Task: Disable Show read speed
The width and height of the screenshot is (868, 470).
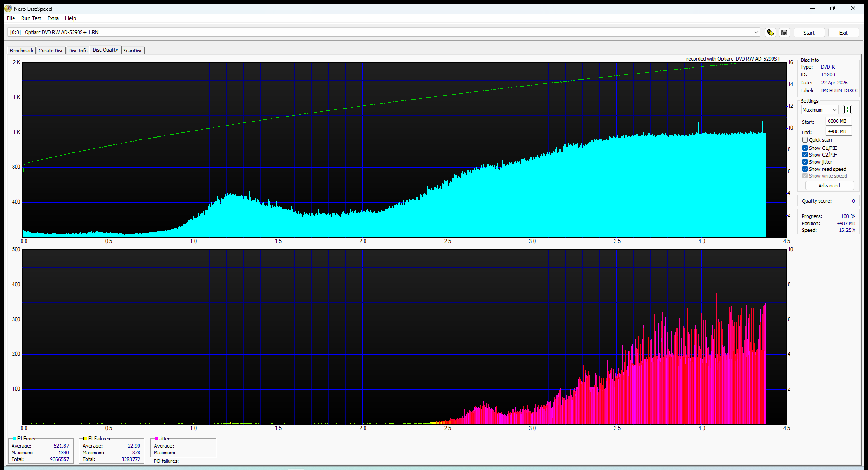Action: (805, 169)
